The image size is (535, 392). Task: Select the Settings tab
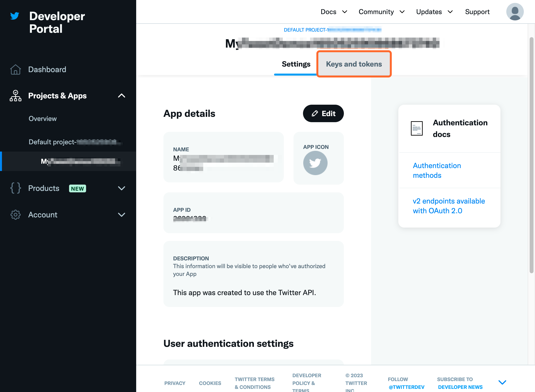(x=296, y=64)
